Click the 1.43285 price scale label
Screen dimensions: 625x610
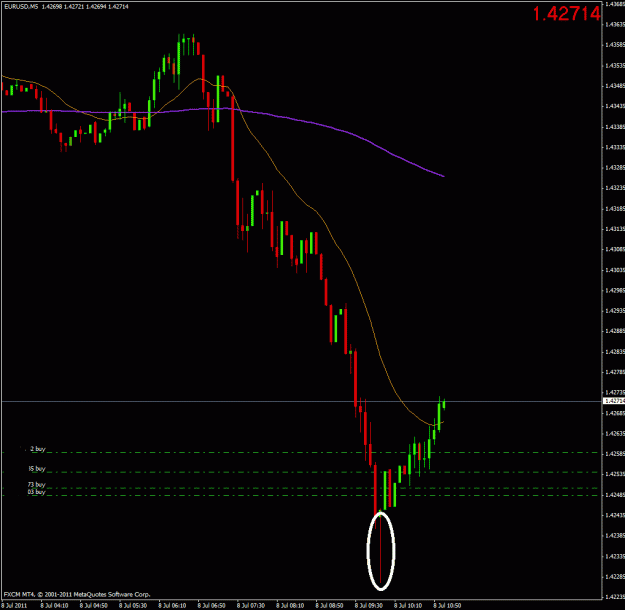pos(615,167)
